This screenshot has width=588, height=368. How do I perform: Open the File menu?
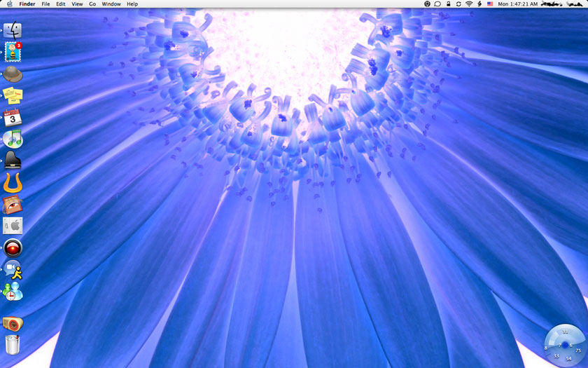(x=45, y=4)
